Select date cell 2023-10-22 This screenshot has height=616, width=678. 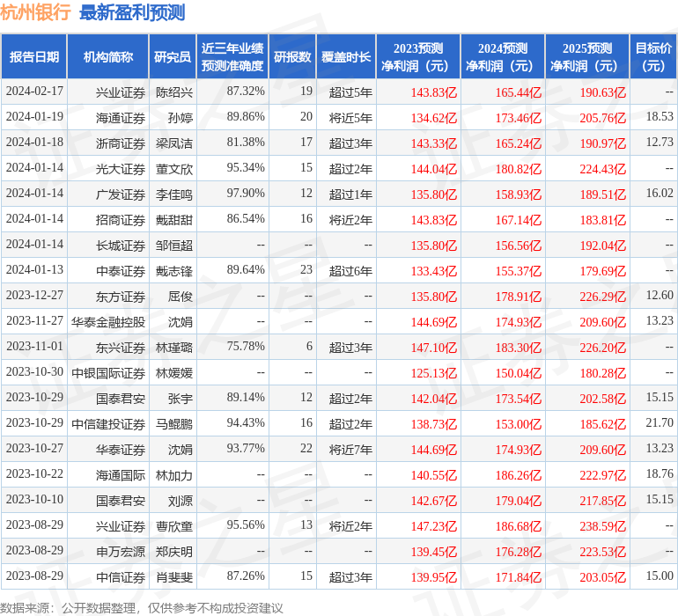click(x=34, y=473)
